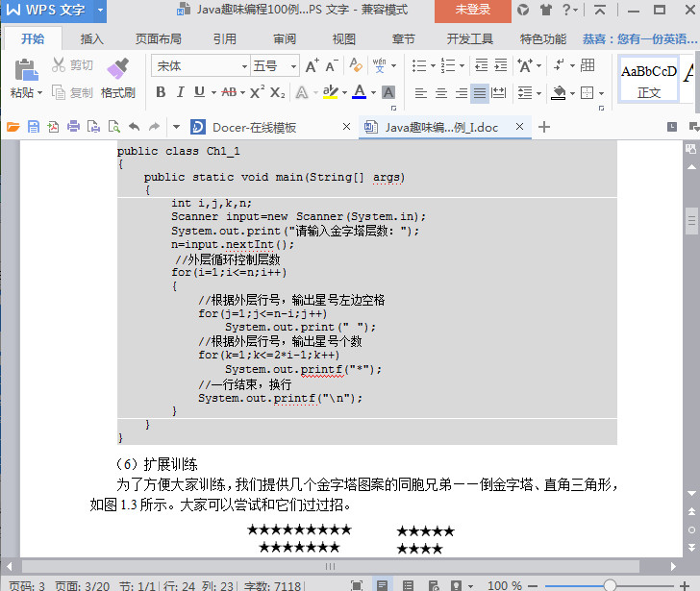Decrease font size with A- icon
This screenshot has width=700, height=591.
pyautogui.click(x=331, y=66)
